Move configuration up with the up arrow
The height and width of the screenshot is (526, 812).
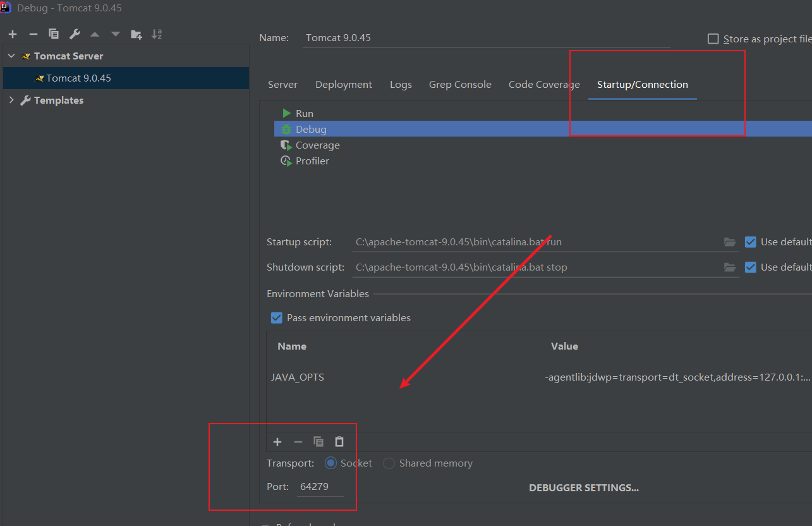[x=95, y=34]
